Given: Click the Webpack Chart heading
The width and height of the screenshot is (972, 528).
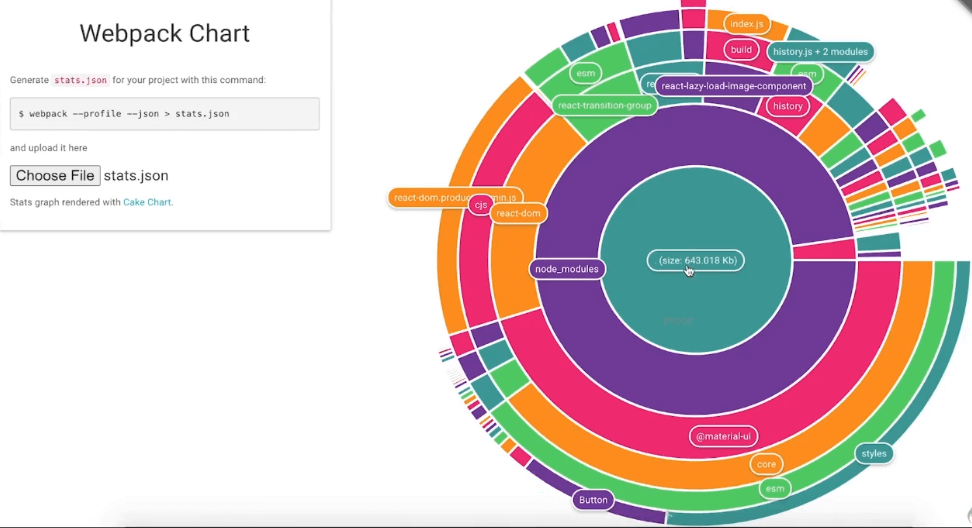Looking at the screenshot, I should tap(164, 33).
